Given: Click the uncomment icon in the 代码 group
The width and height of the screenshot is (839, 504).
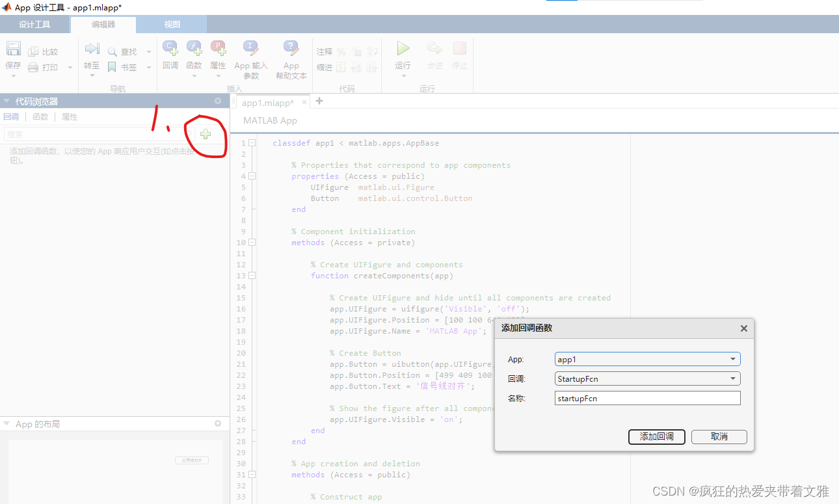Looking at the screenshot, I should pyautogui.click(x=356, y=51).
